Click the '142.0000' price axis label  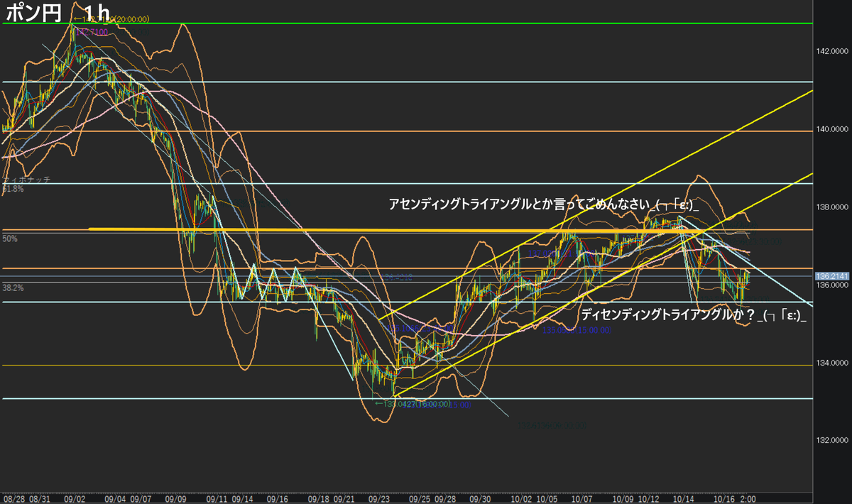click(833, 51)
